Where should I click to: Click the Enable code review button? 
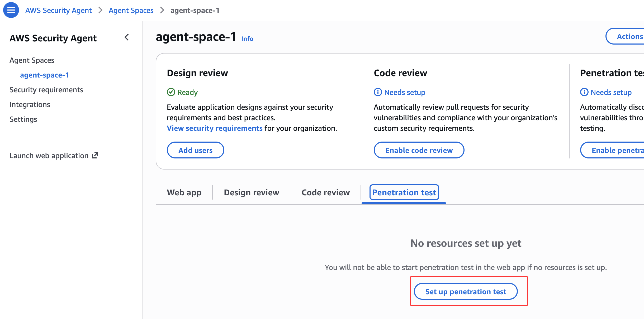pyautogui.click(x=419, y=150)
